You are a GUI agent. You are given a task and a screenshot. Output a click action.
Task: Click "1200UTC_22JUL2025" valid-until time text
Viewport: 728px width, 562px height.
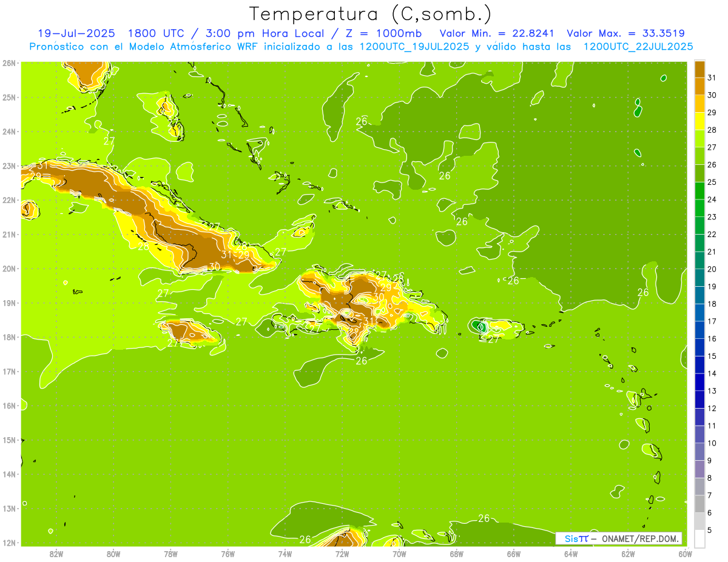click(x=638, y=47)
